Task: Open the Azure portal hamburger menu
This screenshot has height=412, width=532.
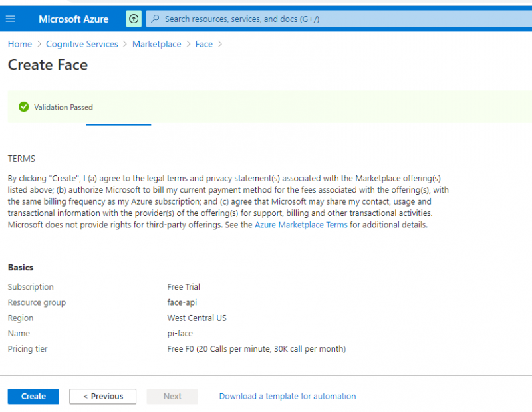Action: (9, 19)
